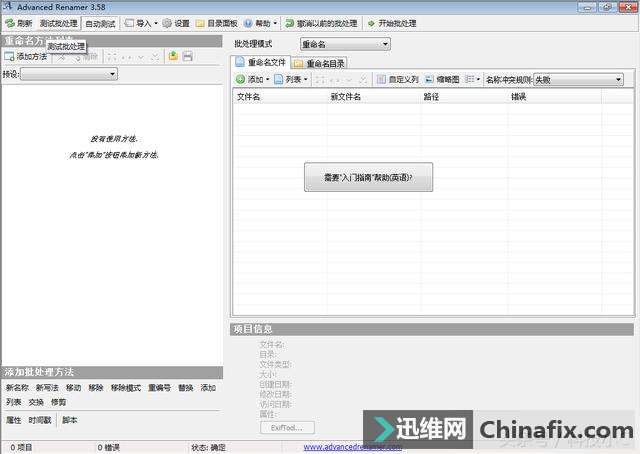The image size is (640, 454).
Task: Add the 新名称 new name method
Action: click(x=17, y=387)
